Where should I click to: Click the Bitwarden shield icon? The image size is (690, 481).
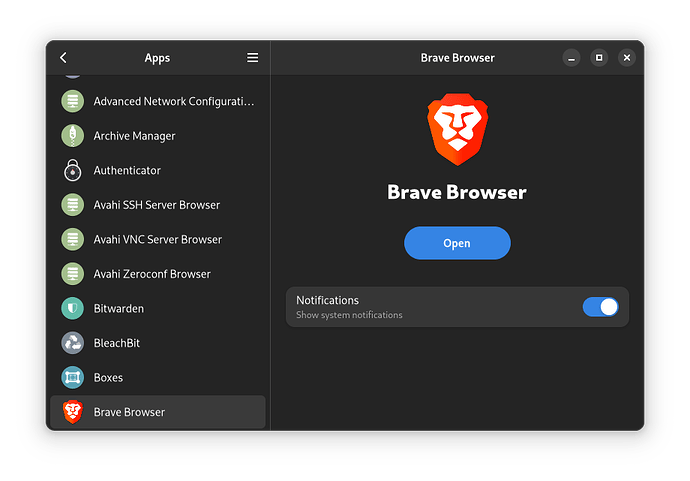pyautogui.click(x=73, y=308)
